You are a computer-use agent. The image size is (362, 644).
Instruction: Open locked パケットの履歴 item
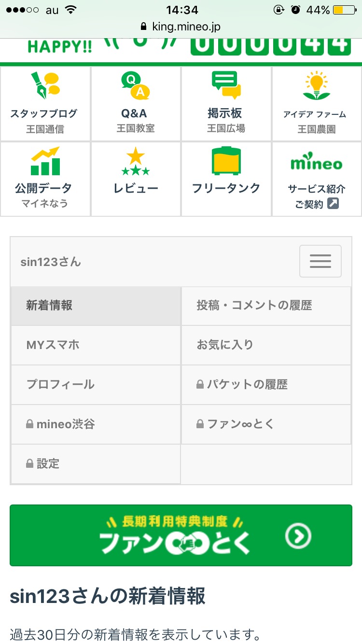(266, 385)
